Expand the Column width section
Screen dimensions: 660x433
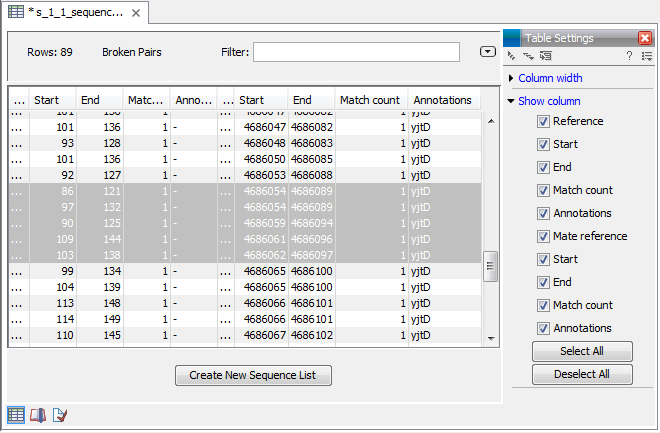pyautogui.click(x=550, y=78)
